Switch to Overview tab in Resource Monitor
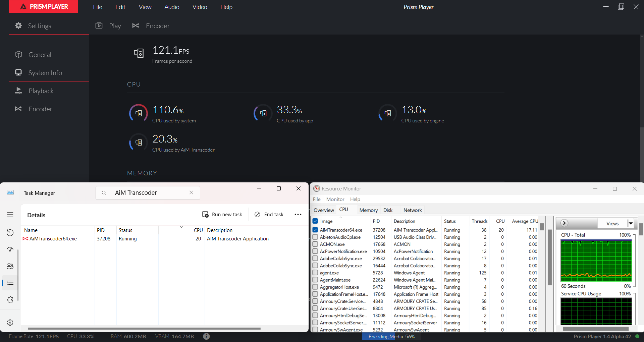644x342 pixels. 324,210
